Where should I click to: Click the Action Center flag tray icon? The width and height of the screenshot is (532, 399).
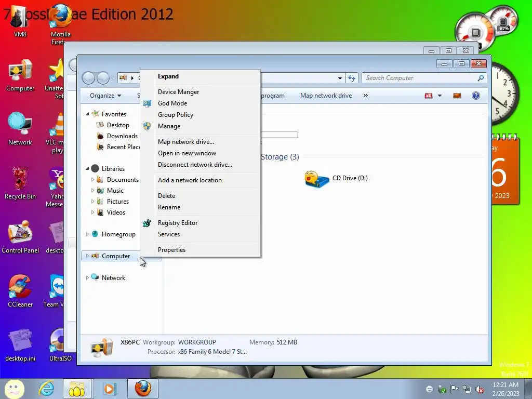[x=454, y=389]
